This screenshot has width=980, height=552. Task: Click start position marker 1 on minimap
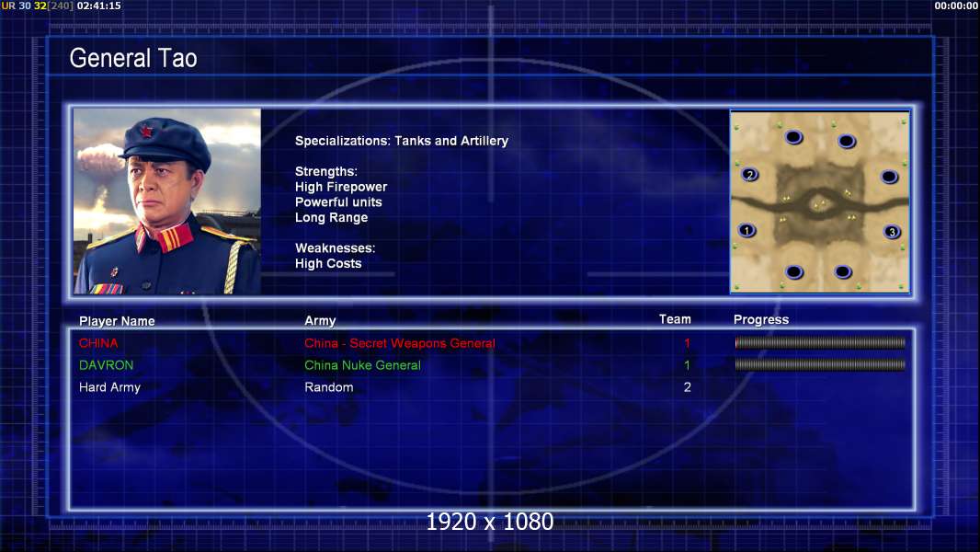coord(746,230)
